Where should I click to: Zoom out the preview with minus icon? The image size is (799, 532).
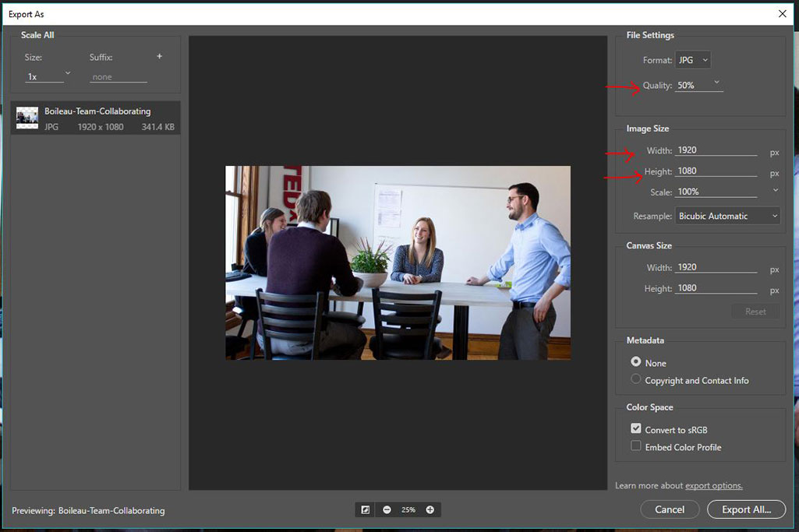tap(387, 509)
